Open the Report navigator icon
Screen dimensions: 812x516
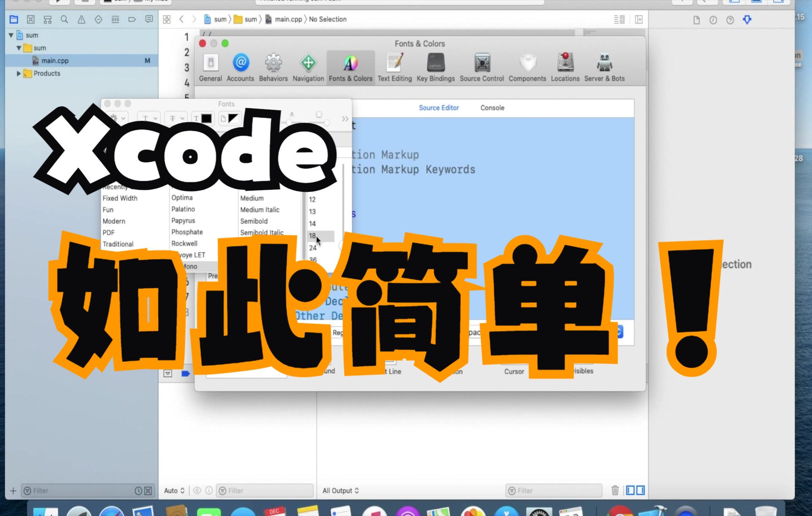coord(149,19)
